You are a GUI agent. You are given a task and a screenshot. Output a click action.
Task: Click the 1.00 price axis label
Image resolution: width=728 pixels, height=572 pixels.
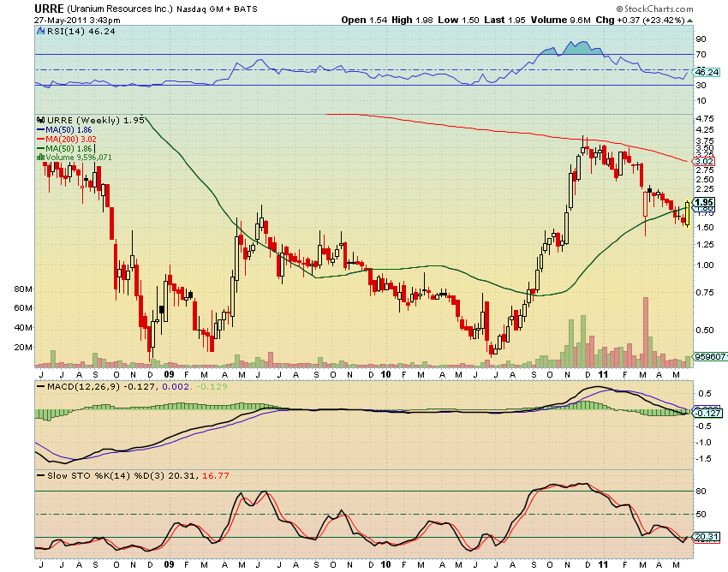(705, 265)
